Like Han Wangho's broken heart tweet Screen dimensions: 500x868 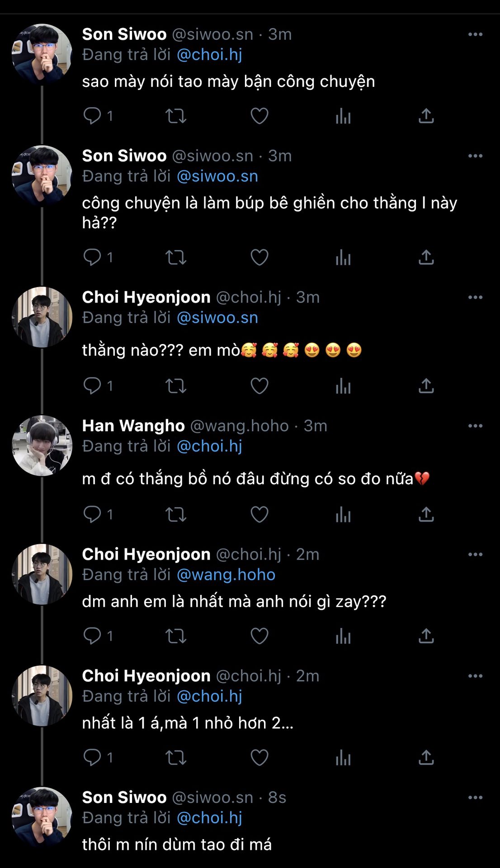259,514
